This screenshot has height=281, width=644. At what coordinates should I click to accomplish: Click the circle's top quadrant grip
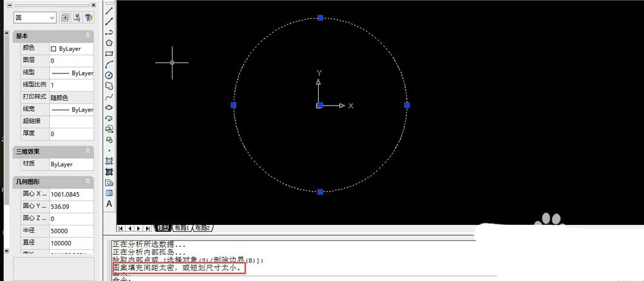click(x=320, y=17)
